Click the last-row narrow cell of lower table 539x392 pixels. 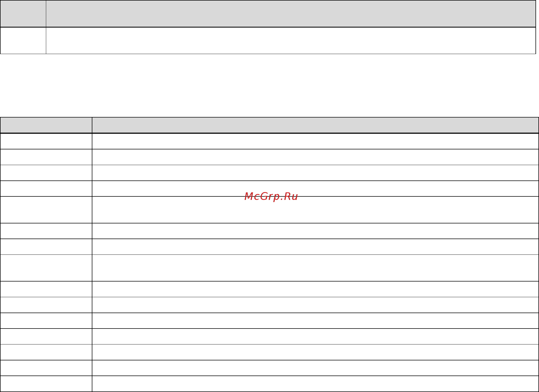(x=46, y=384)
